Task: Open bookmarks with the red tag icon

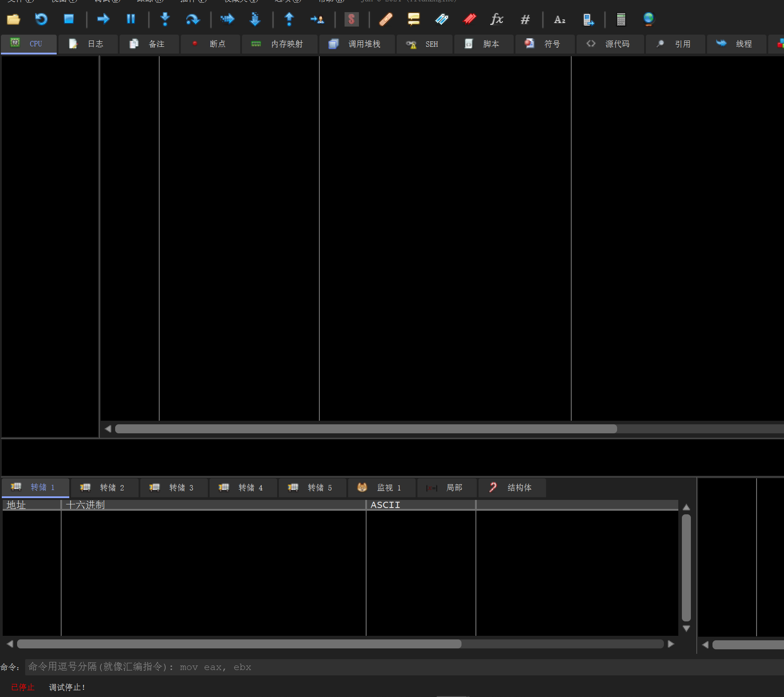Action: (470, 19)
